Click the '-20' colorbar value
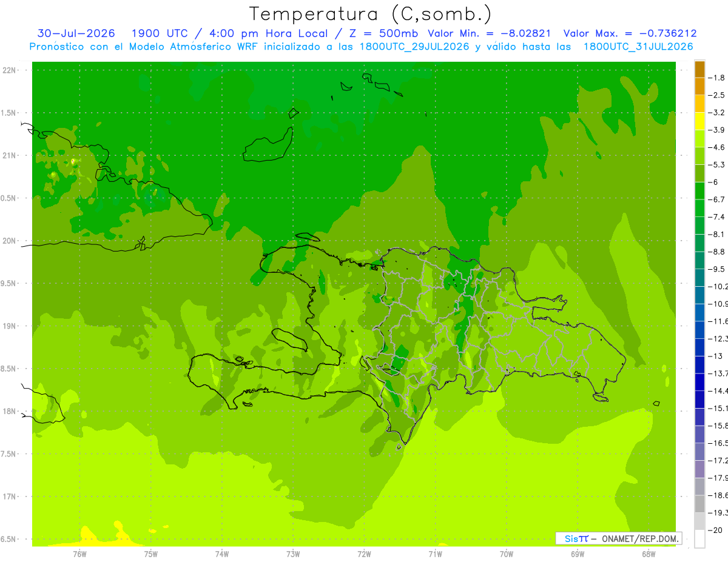This screenshot has width=728, height=562. (x=716, y=530)
